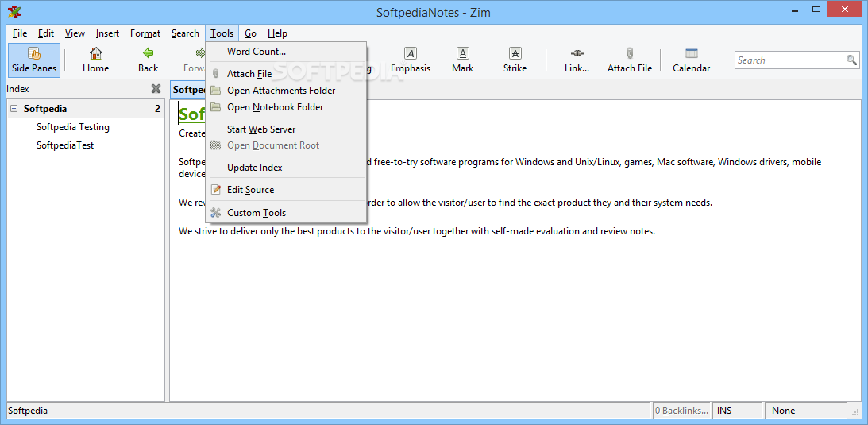Viewport: 868px width, 425px height.
Task: Click the Softpedia page path in status bar
Action: pyautogui.click(x=28, y=411)
